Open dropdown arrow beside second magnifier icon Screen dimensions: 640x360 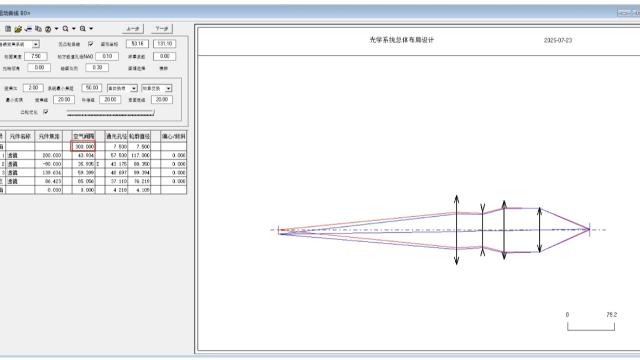coord(91,29)
